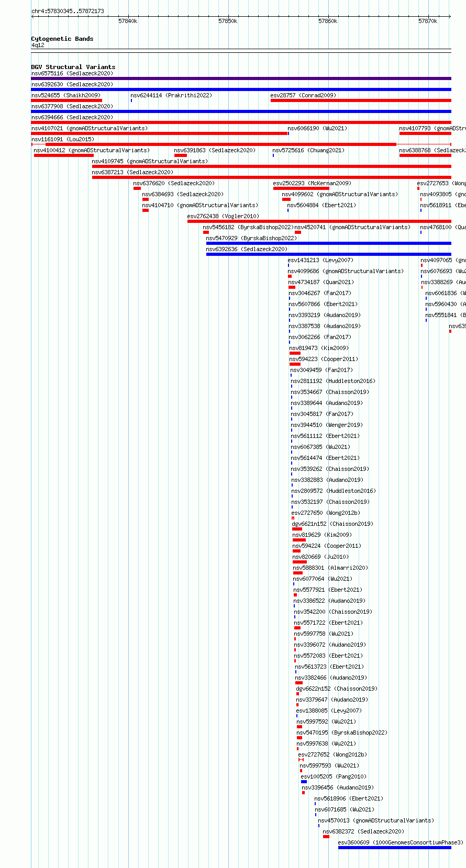Click nsv6387213 (Sedlazeck2020) label
Image resolution: width=466 pixels, height=868 pixels.
coord(132,172)
